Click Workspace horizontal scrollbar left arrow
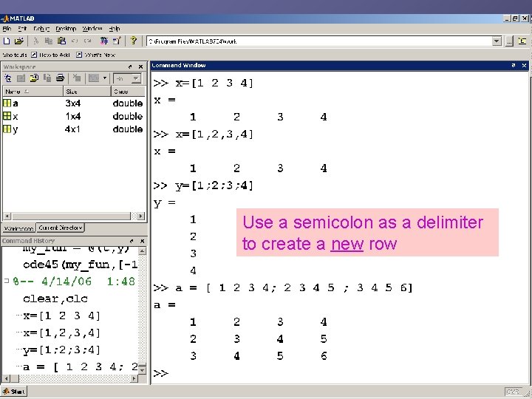The width and height of the screenshot is (532, 399). click(x=7, y=216)
